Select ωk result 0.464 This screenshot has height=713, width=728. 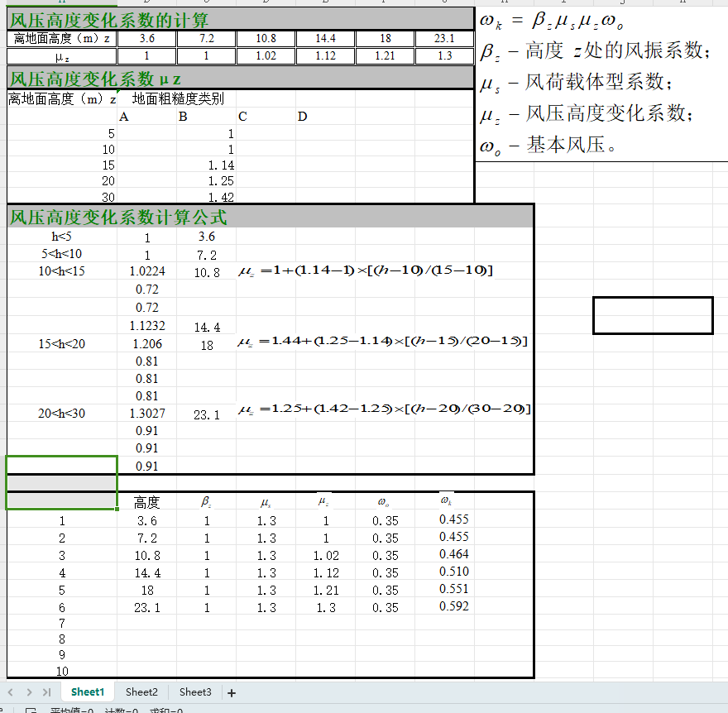(x=454, y=554)
